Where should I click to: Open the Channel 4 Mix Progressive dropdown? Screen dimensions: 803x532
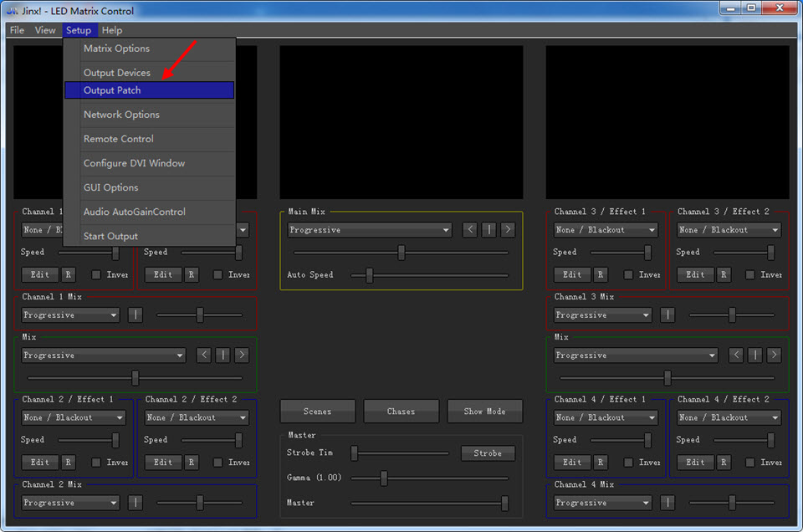[x=603, y=503]
